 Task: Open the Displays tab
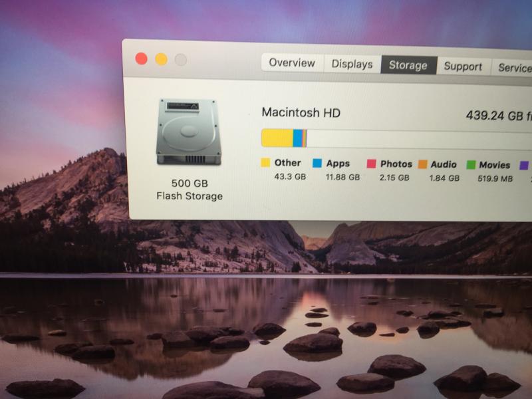point(352,64)
